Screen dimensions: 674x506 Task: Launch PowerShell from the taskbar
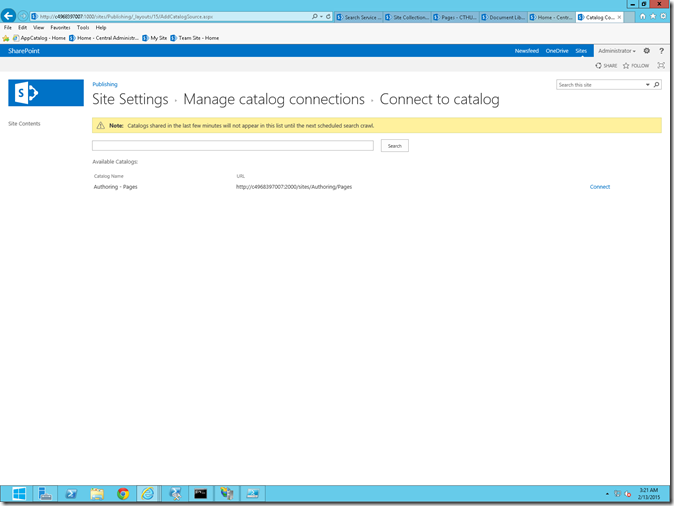[x=71, y=494]
